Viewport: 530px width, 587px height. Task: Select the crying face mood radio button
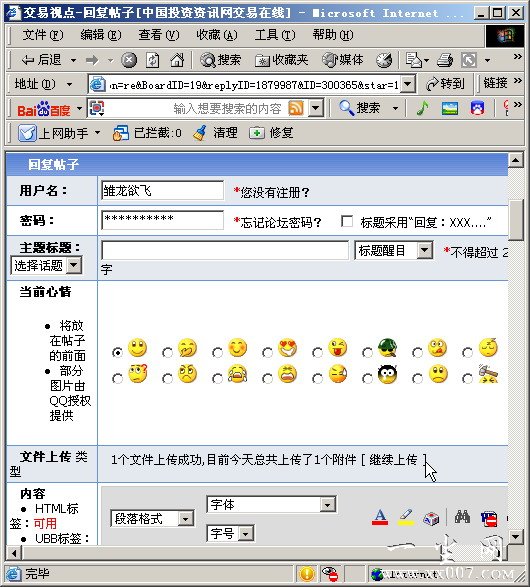pyautogui.click(x=217, y=378)
